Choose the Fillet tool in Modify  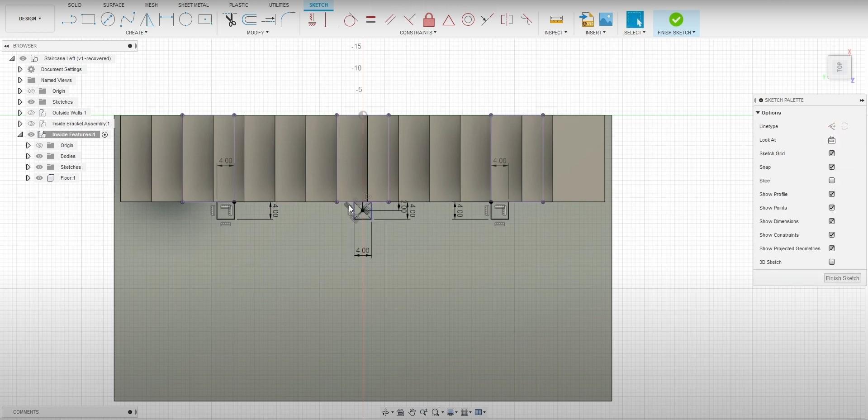tap(288, 19)
